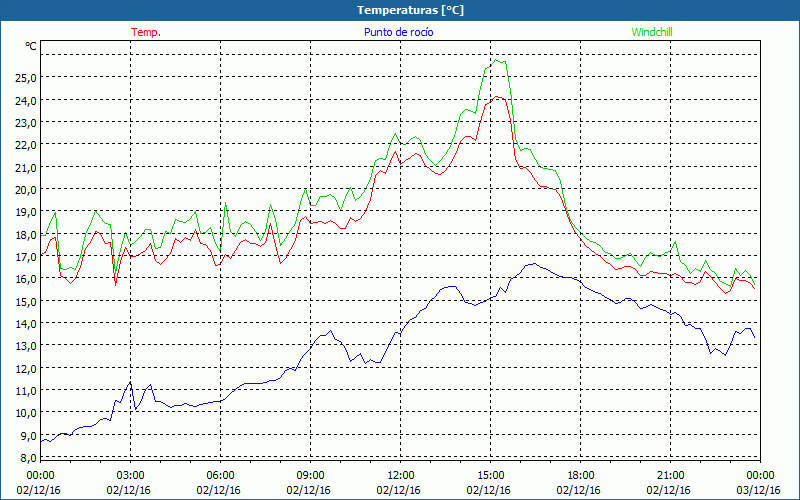Click the 8,0 y-axis value
Screen dimensions: 800x500
pos(28,458)
